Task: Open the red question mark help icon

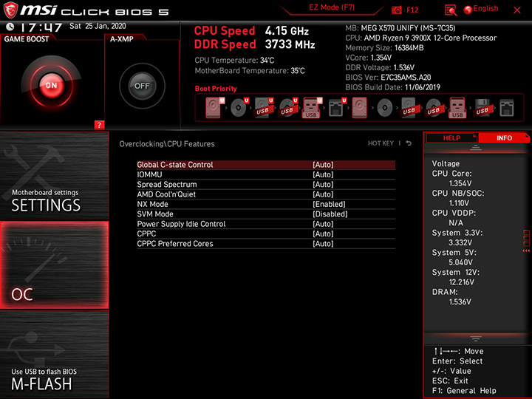Action: [x=99, y=125]
